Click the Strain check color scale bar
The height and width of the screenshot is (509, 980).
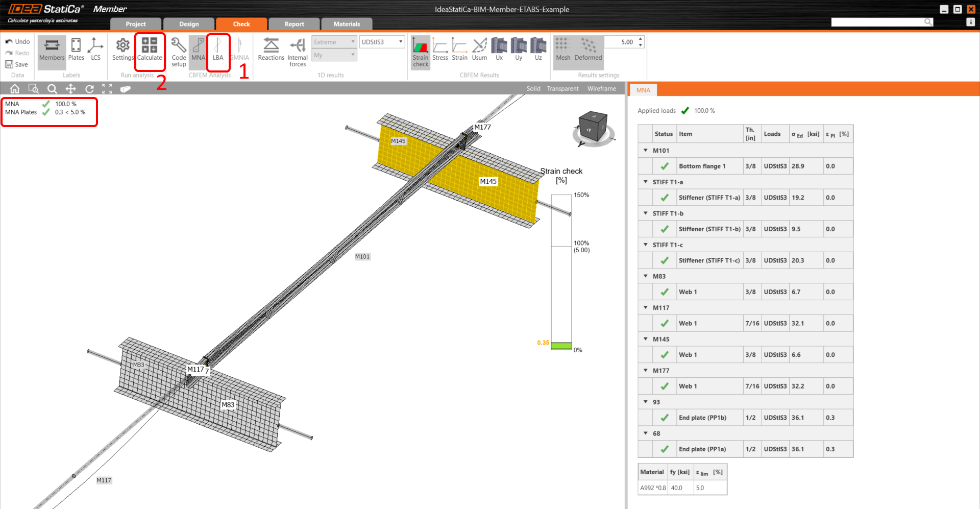(x=561, y=272)
